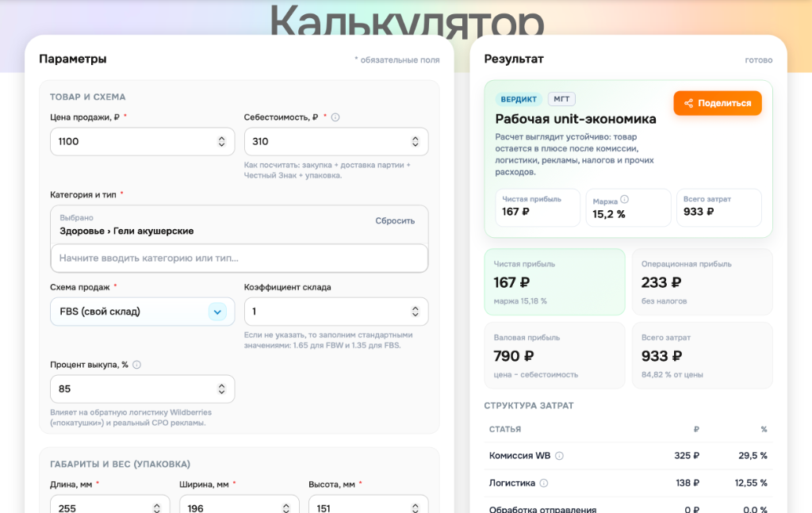This screenshot has height=513, width=812.
Task: Click the Операционная прибыль 233 ₽ card
Action: pos(703,282)
